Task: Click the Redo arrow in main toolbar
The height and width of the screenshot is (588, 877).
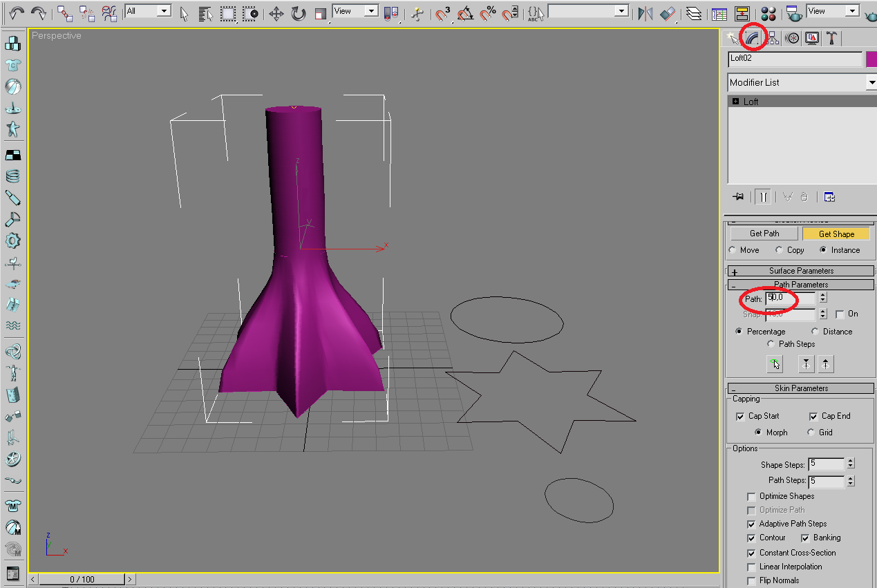Action: tap(39, 12)
